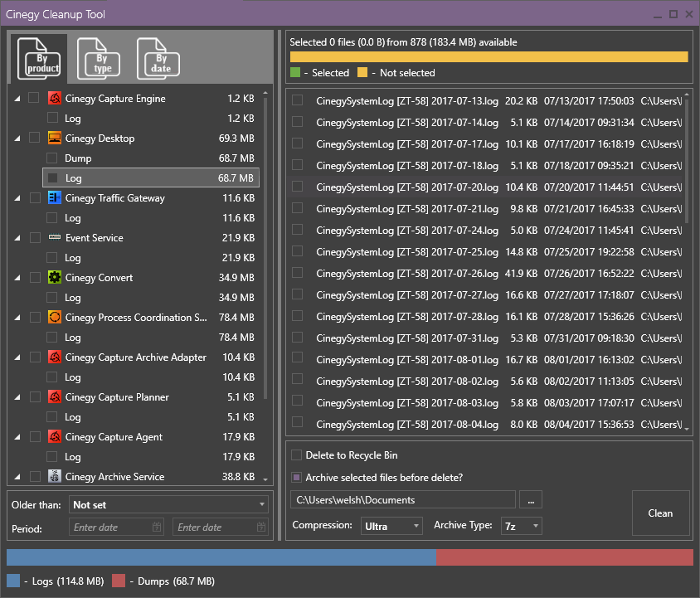Switch to the By date view
Image resolution: width=700 pixels, height=598 pixels.
click(158, 59)
